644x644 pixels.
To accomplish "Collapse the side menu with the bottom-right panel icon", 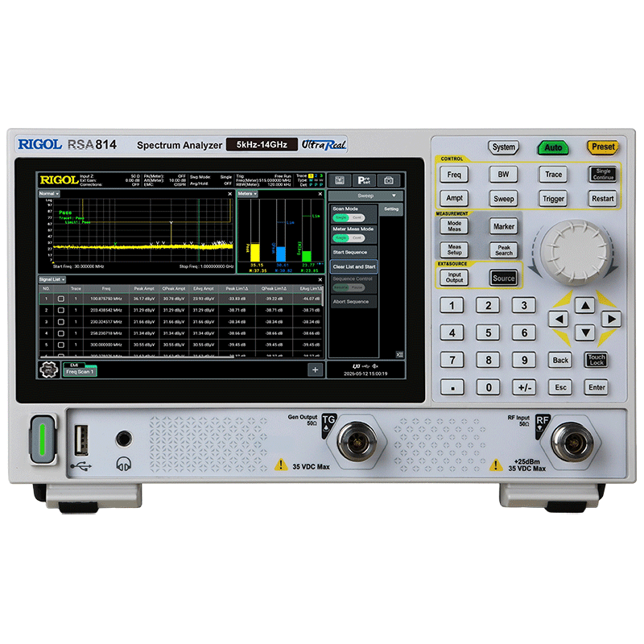I will [x=399, y=354].
